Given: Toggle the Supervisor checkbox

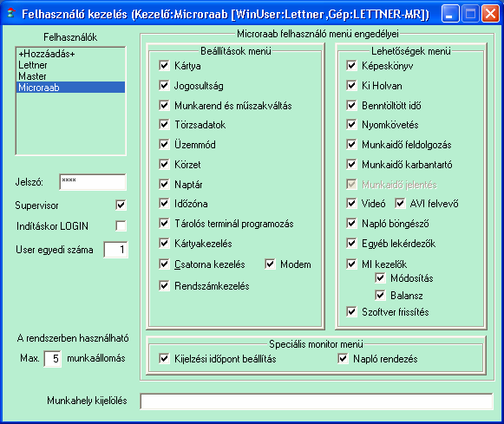Looking at the screenshot, I should pyautogui.click(x=121, y=205).
